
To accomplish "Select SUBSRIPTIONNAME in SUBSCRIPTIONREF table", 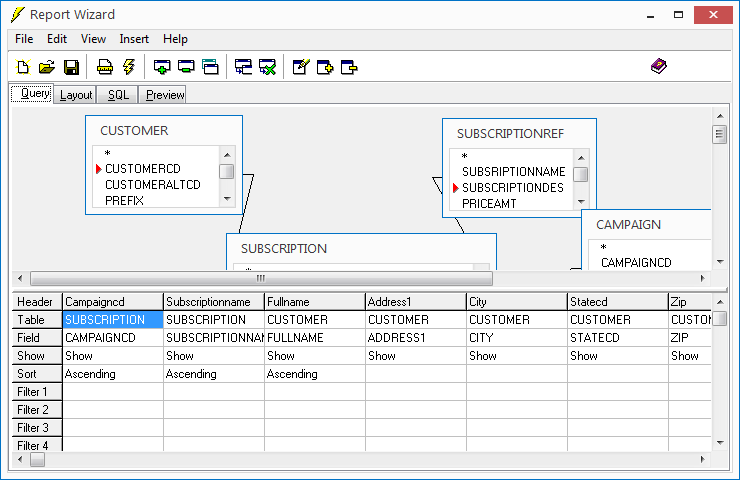I will [513, 171].
